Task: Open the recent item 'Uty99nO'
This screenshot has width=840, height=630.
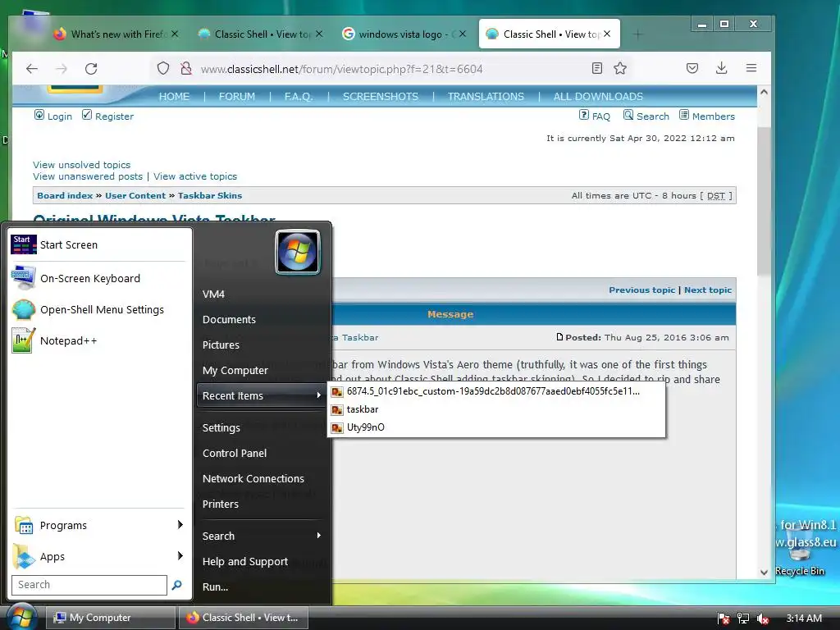Action: click(x=496, y=427)
